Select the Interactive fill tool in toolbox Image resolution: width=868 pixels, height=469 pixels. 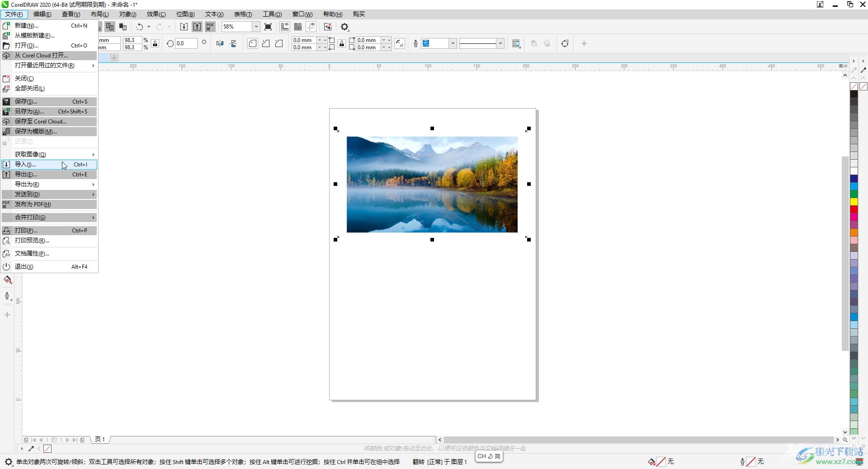pyautogui.click(x=7, y=280)
